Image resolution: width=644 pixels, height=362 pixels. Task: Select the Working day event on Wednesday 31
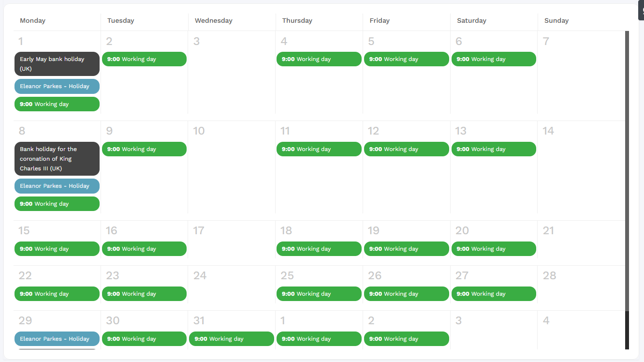[232, 339]
